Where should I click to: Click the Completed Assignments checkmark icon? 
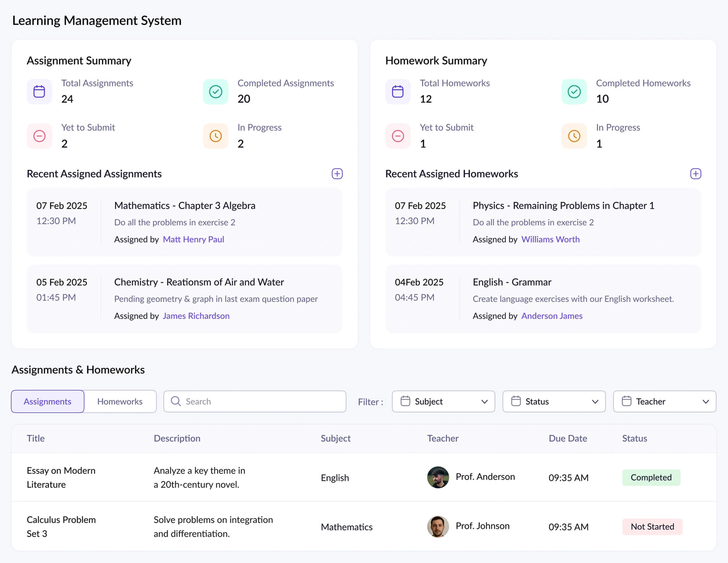pyautogui.click(x=215, y=92)
